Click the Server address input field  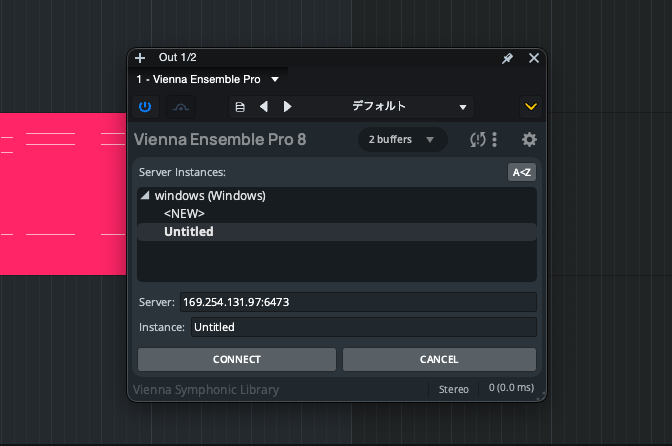point(357,302)
